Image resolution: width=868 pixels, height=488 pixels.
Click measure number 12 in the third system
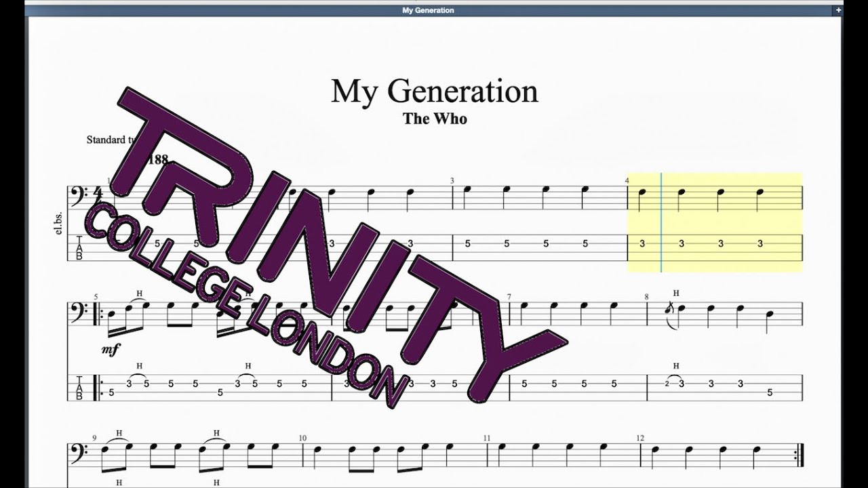[x=640, y=438]
